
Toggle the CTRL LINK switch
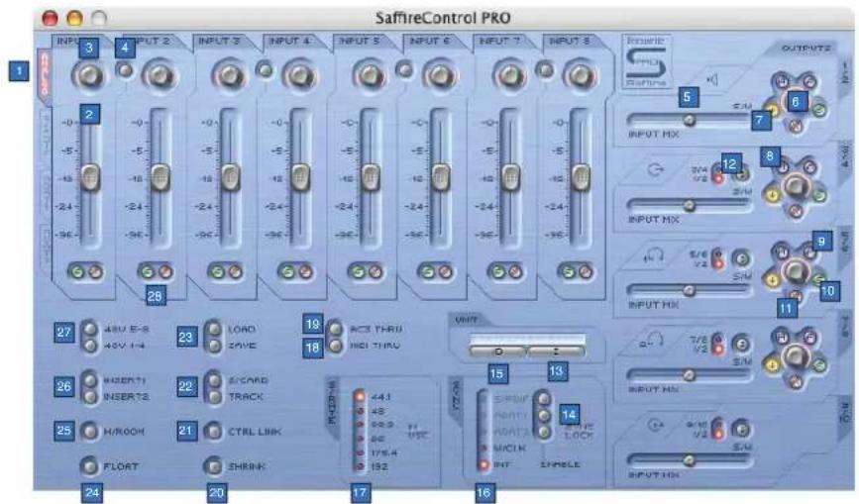coord(214,431)
